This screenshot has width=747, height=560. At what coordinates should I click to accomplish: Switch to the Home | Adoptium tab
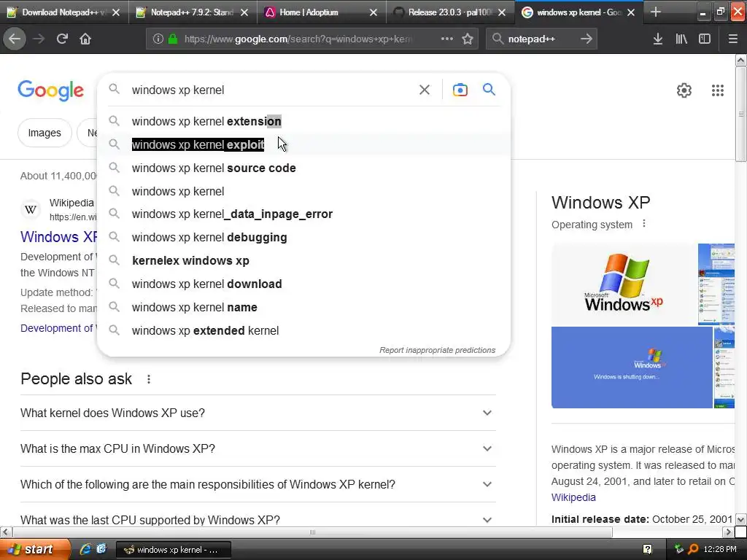[322, 12]
